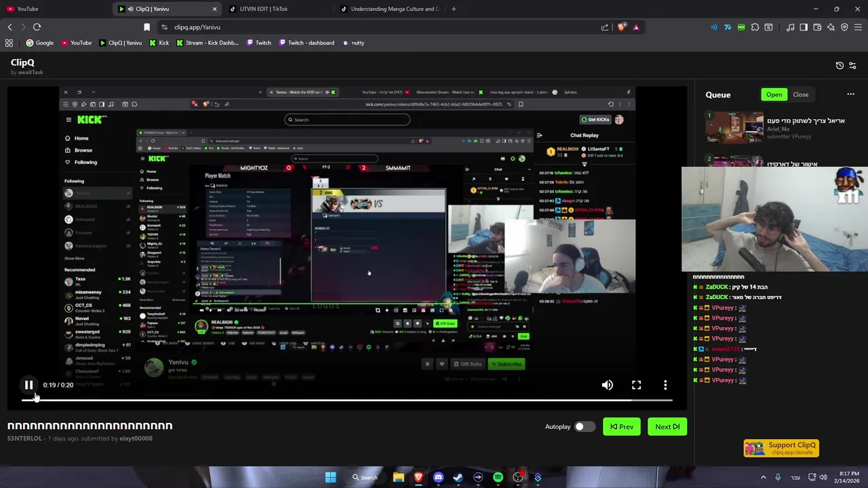Screen dimensions: 868x488
Task: Go to the previous clip with Prev
Action: pos(621,427)
